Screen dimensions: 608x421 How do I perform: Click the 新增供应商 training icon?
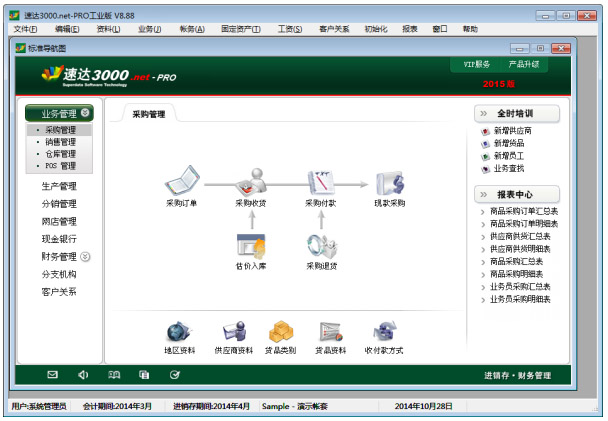click(485, 131)
